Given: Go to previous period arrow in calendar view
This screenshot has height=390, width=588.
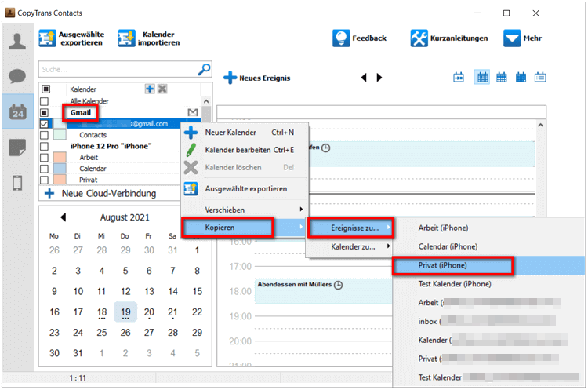Looking at the screenshot, I should pyautogui.click(x=364, y=78).
